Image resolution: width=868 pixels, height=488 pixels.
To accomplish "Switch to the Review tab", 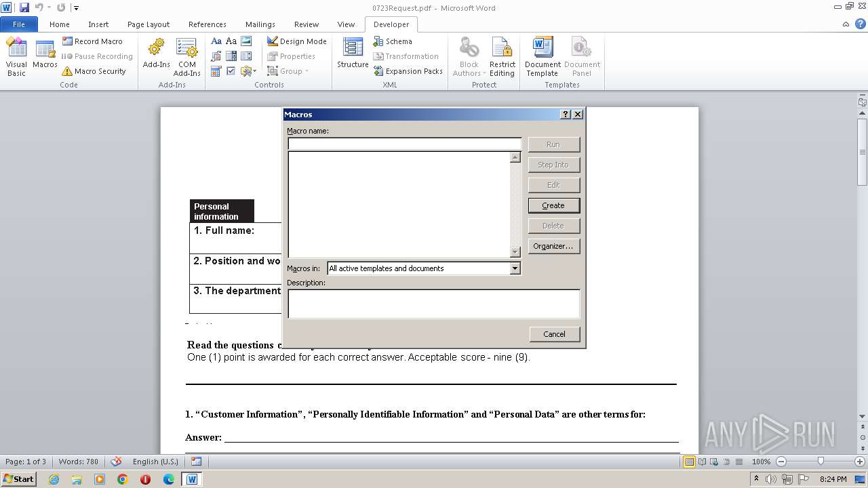I will [x=307, y=24].
